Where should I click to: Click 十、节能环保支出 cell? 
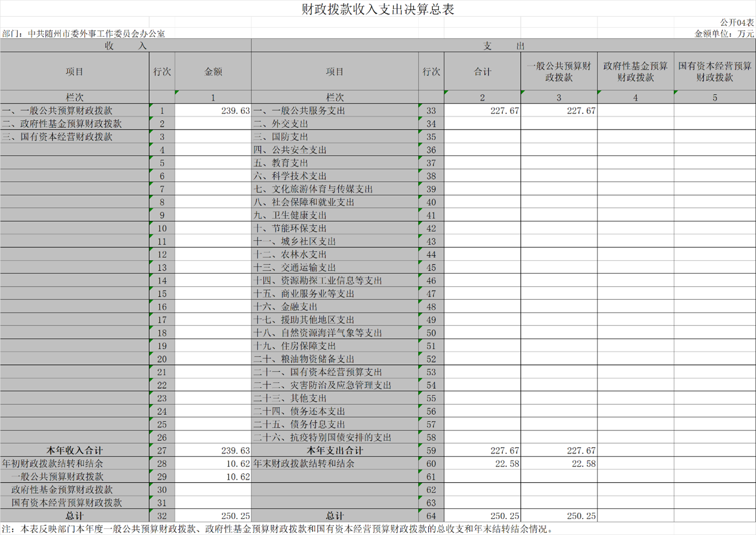tap(335, 228)
